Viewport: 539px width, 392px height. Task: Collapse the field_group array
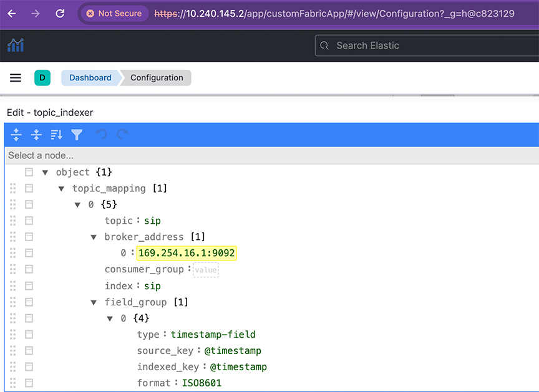[94, 302]
